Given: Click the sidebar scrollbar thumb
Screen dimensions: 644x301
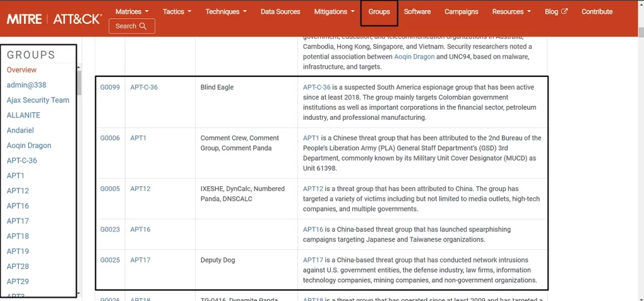Looking at the screenshot, I should 79,82.
